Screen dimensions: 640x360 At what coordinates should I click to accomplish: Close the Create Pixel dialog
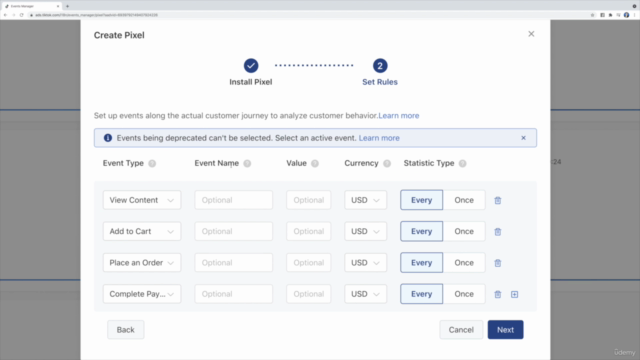[x=531, y=34]
